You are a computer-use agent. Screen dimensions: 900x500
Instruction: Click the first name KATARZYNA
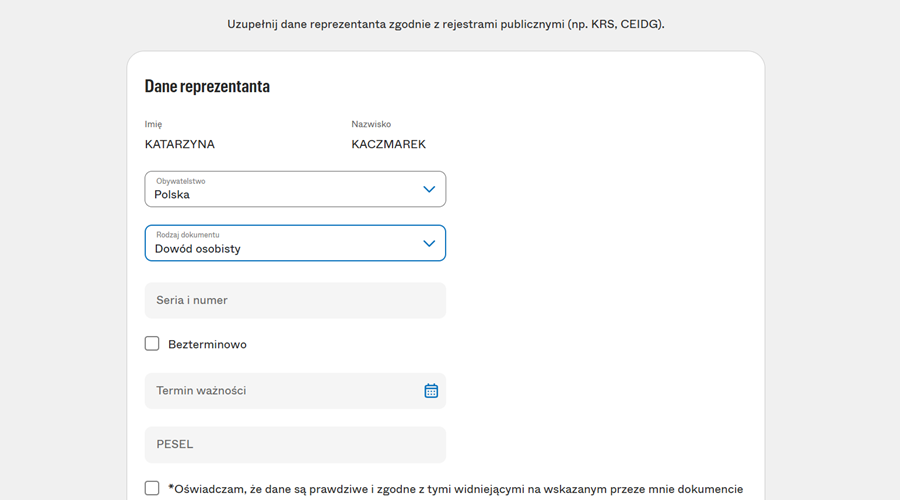coord(180,144)
